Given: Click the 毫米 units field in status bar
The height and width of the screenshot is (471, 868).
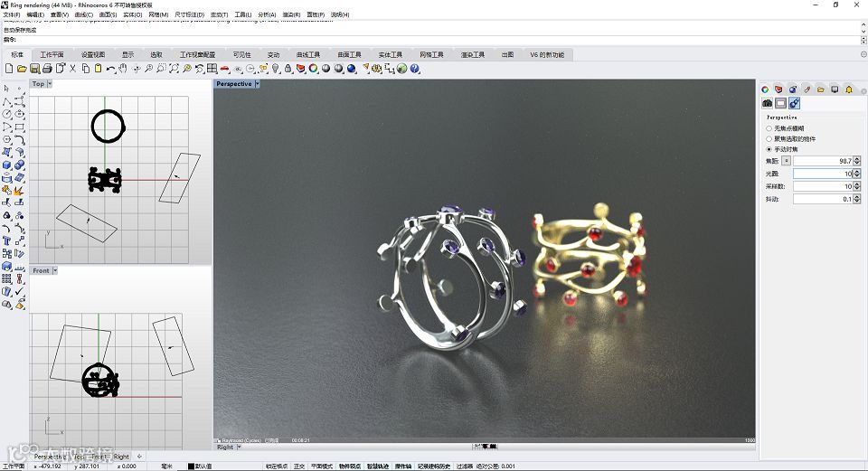Looking at the screenshot, I should pyautogui.click(x=166, y=466).
